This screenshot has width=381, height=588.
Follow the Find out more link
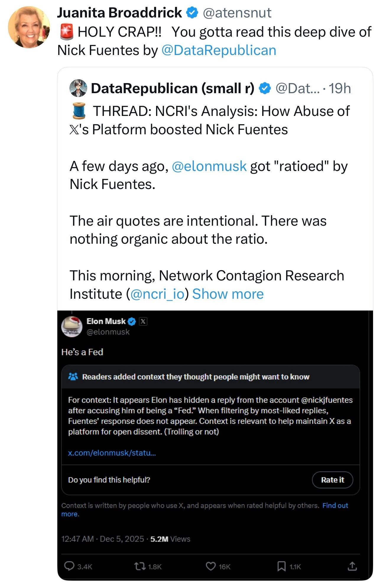[335, 505]
